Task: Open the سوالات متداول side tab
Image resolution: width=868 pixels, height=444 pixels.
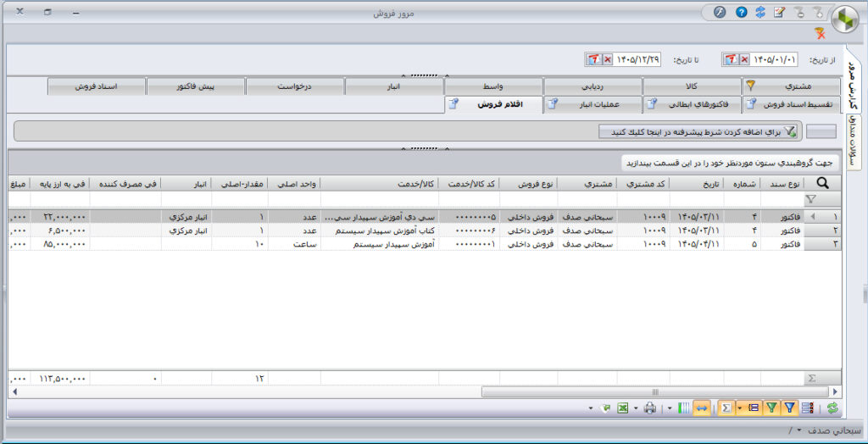Action: coord(853,142)
